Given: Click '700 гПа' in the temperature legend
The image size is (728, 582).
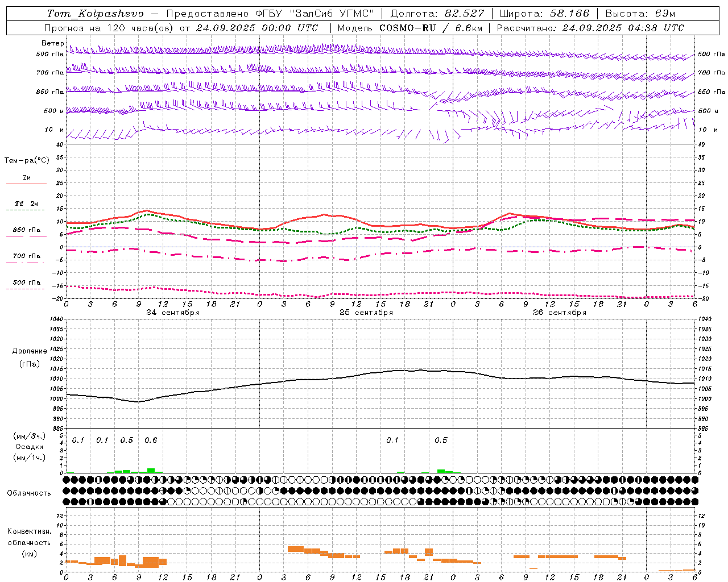Looking at the screenshot, I should pyautogui.click(x=27, y=256).
